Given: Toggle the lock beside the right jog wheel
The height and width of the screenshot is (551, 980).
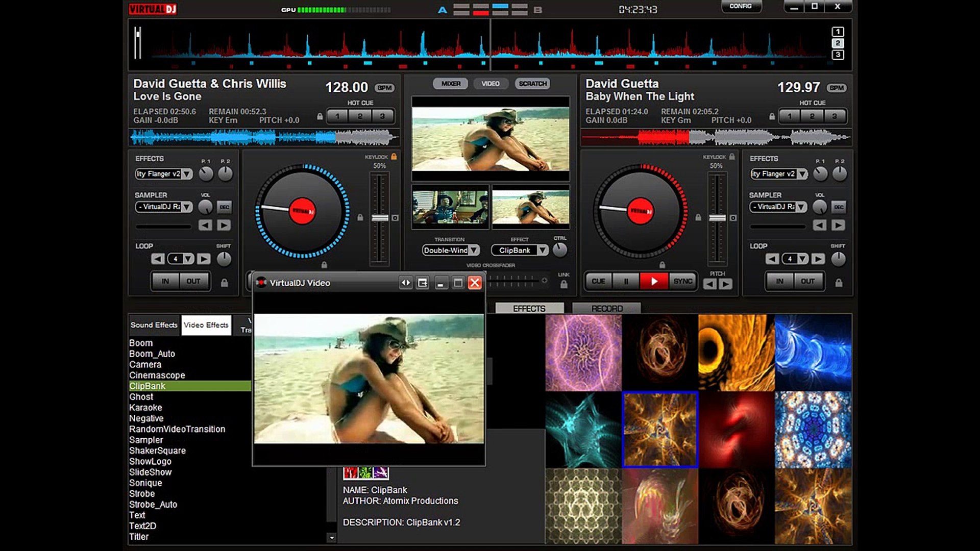Looking at the screenshot, I should click(698, 218).
